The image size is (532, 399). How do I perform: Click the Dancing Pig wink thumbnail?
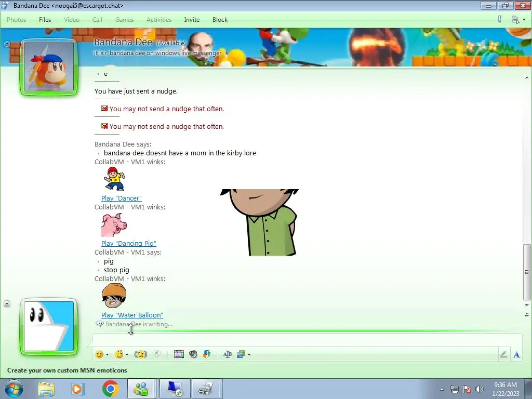coord(114,225)
